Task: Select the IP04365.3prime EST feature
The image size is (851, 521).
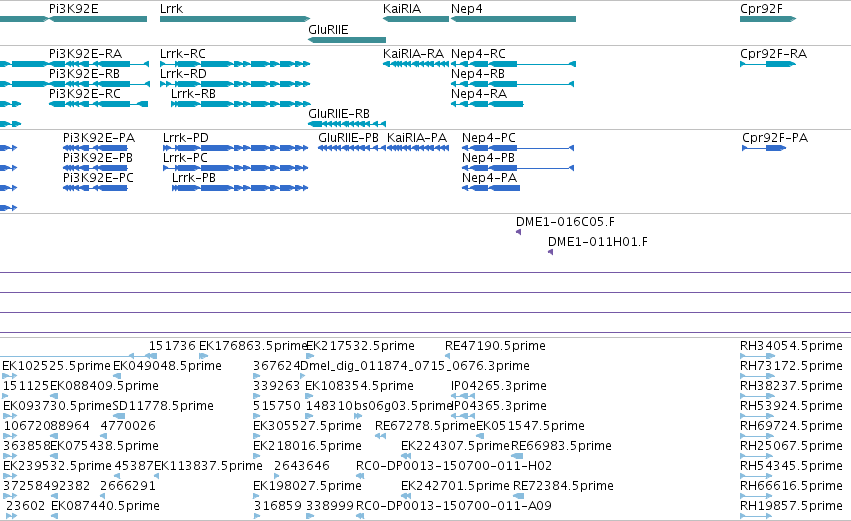Action: click(463, 416)
